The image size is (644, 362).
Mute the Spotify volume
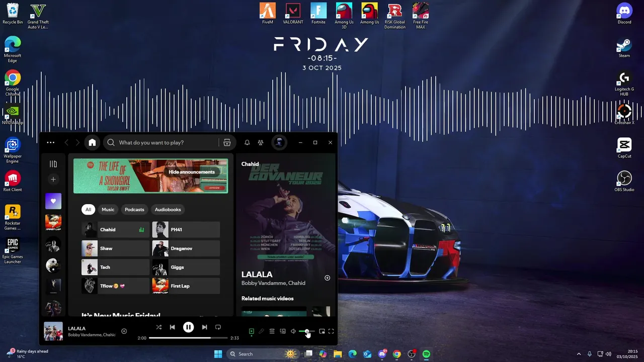(x=293, y=331)
